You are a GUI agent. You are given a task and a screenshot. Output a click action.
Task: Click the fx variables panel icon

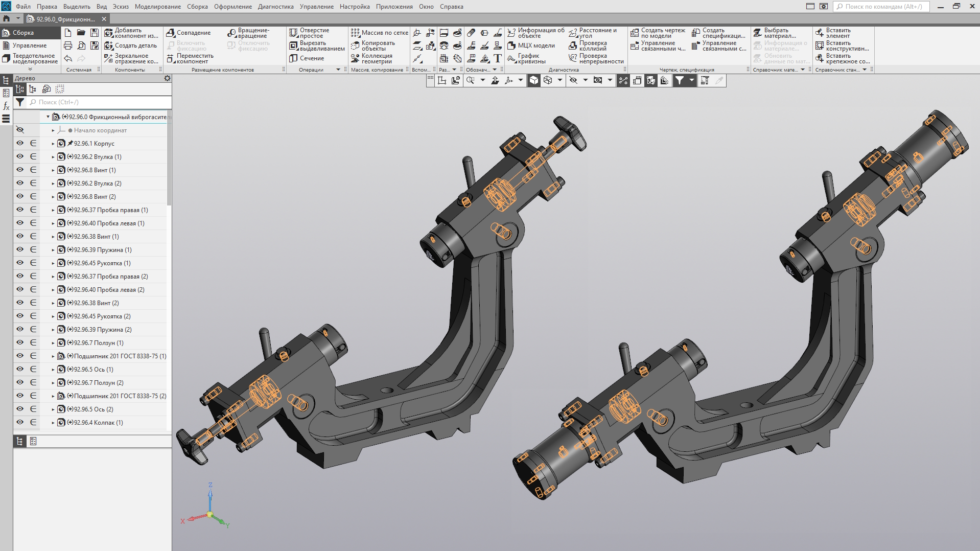point(6,106)
